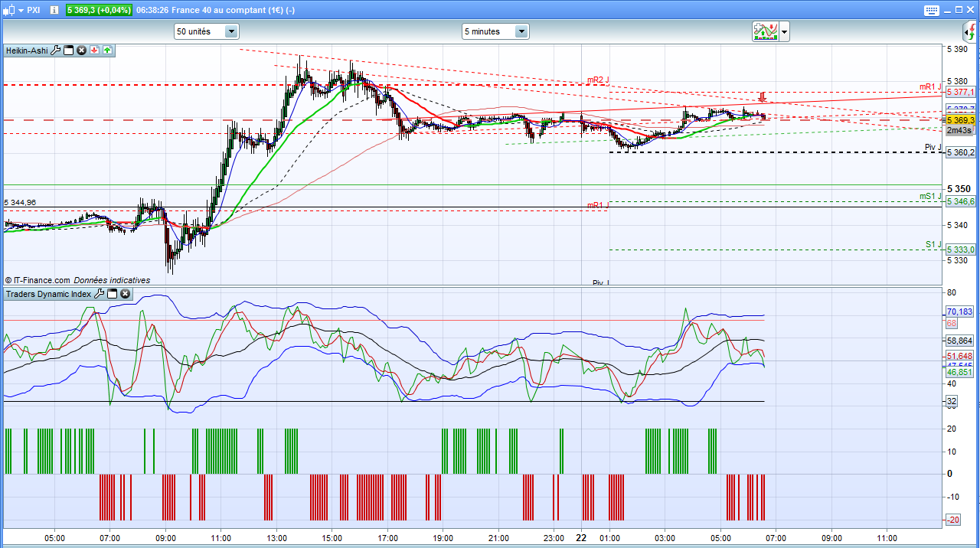
Task: Expand the 50 unités dropdown
Action: [231, 31]
